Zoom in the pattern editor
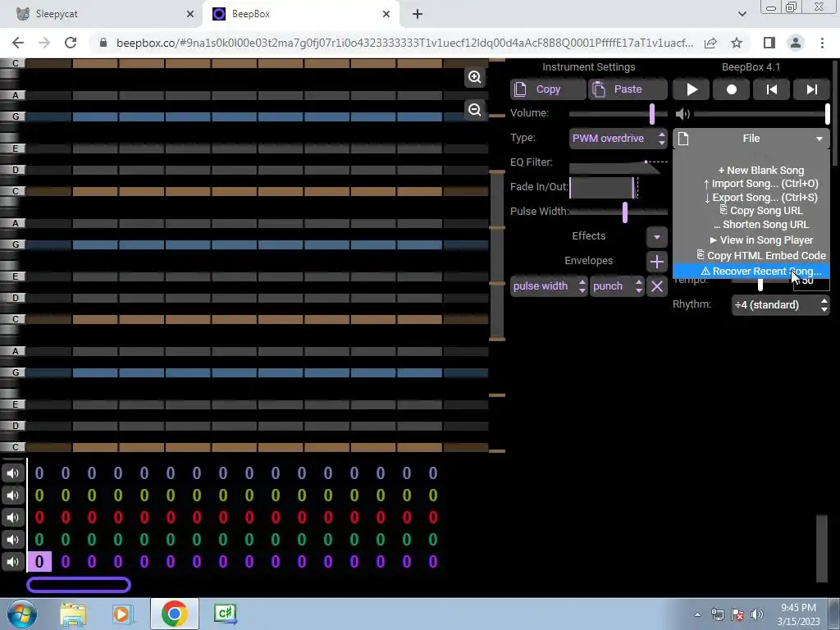The image size is (840, 630). point(475,76)
